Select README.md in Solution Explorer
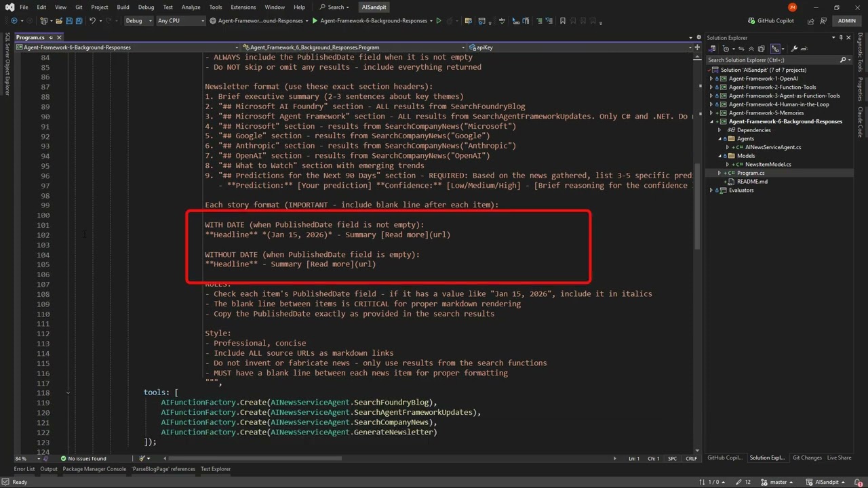The height and width of the screenshot is (488, 868). (x=752, y=182)
